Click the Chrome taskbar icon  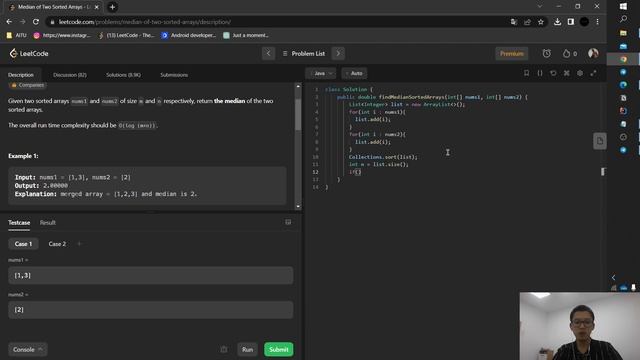[623, 59]
